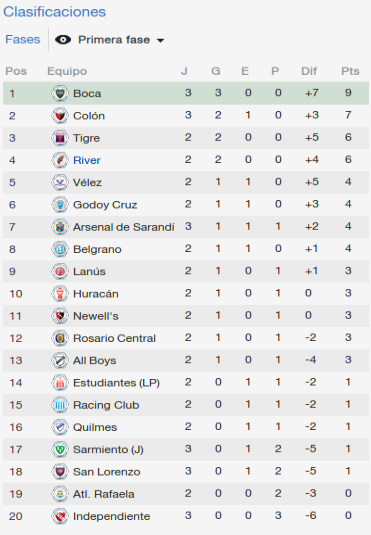371x535 pixels.
Task: Select the Godoy Cruz team name
Action: [105, 205]
